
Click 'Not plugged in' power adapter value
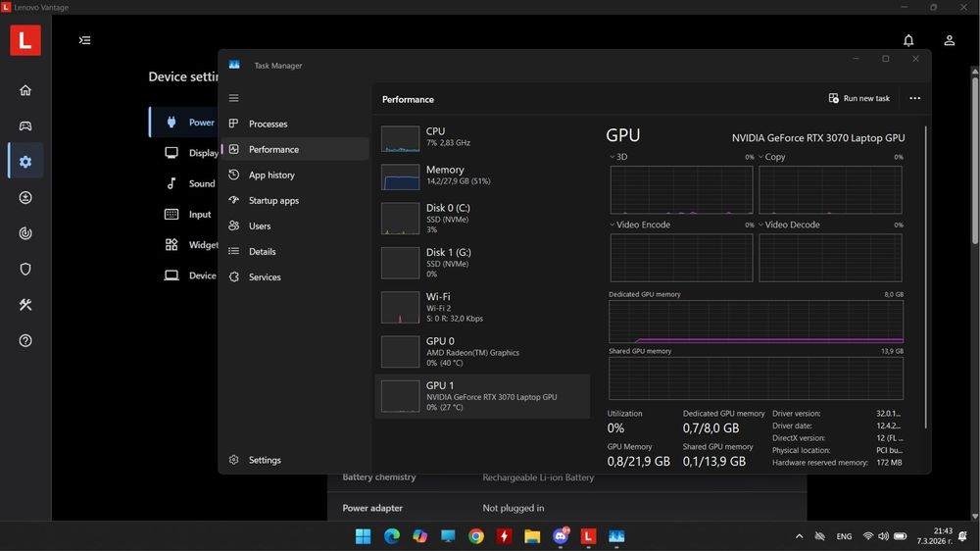[514, 508]
